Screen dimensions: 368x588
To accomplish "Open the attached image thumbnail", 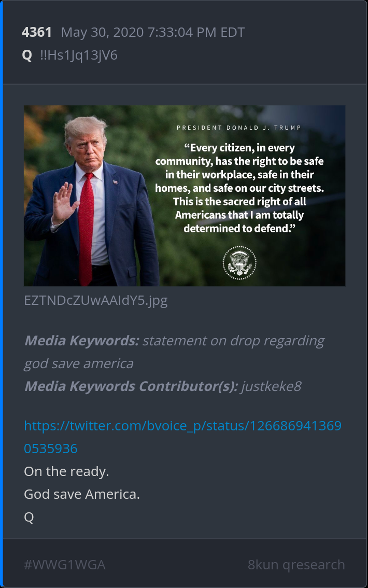I will tap(185, 196).
